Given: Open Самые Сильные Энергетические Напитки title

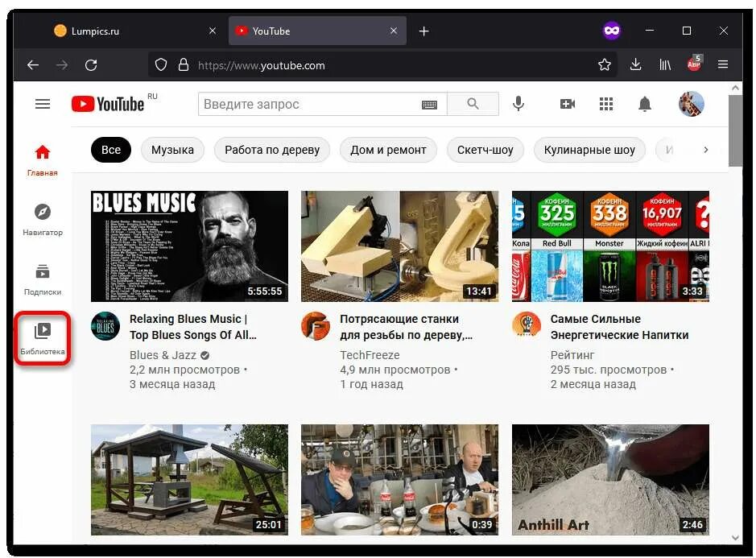Looking at the screenshot, I should click(x=620, y=327).
